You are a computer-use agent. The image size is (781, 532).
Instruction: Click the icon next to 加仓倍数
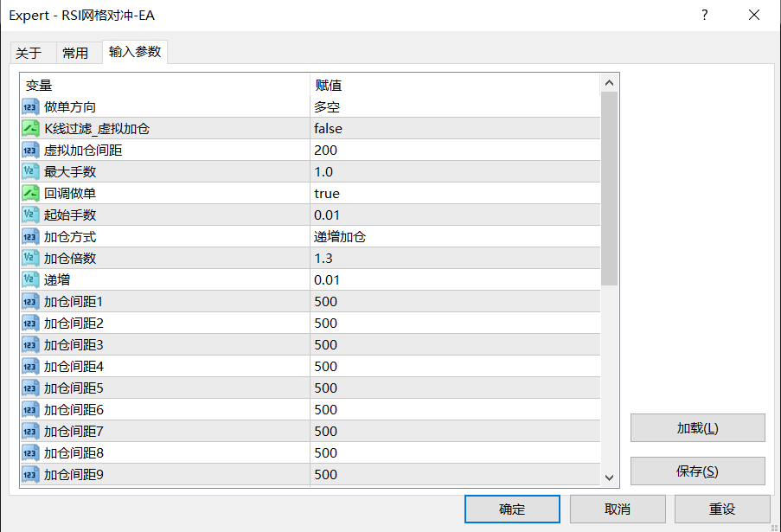(x=30, y=259)
